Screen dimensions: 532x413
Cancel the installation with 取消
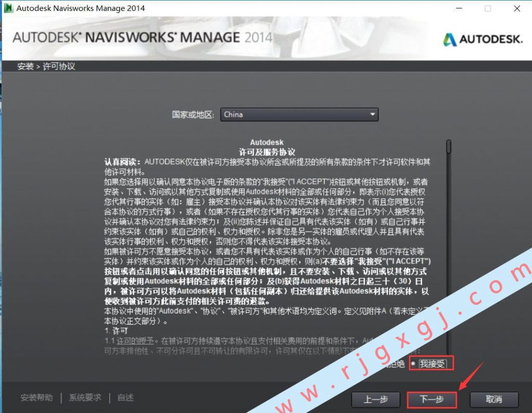[494, 399]
